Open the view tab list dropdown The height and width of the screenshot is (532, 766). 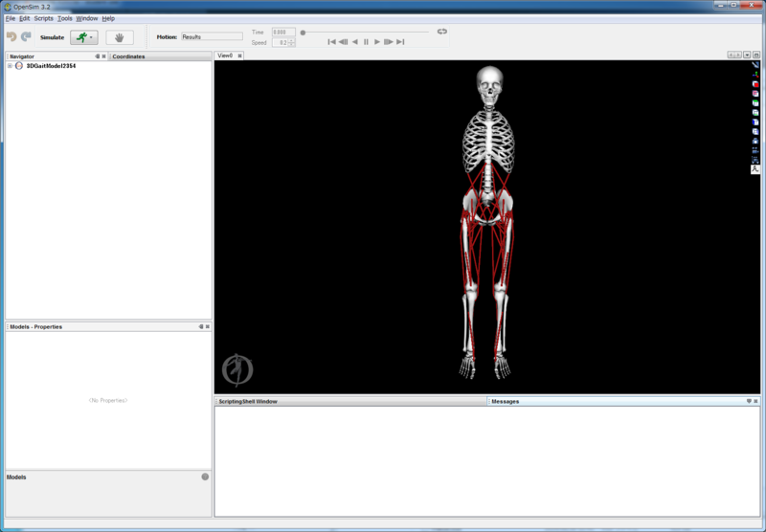747,55
